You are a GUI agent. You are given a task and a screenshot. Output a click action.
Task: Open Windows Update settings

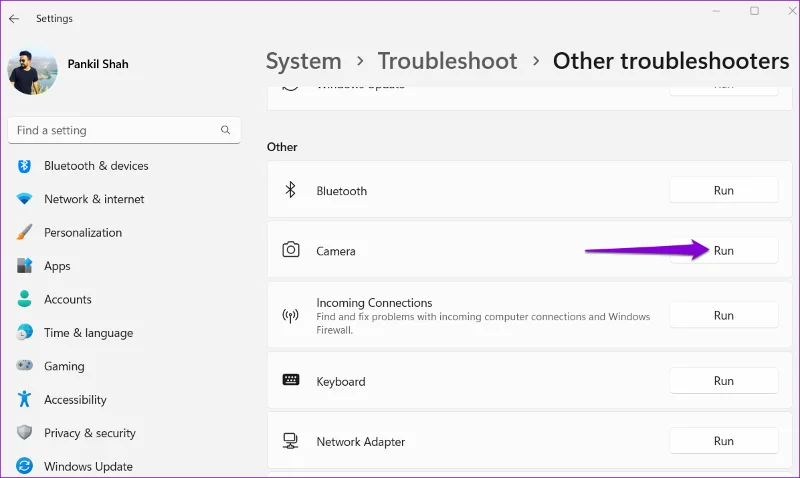pyautogui.click(x=88, y=466)
